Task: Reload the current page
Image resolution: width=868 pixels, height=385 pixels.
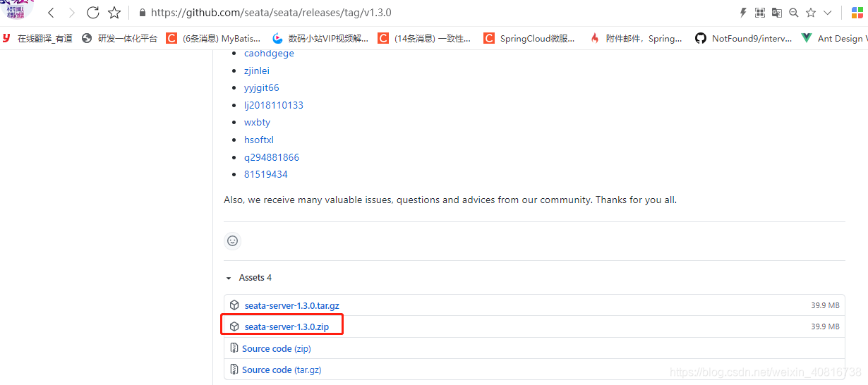Action: click(92, 13)
